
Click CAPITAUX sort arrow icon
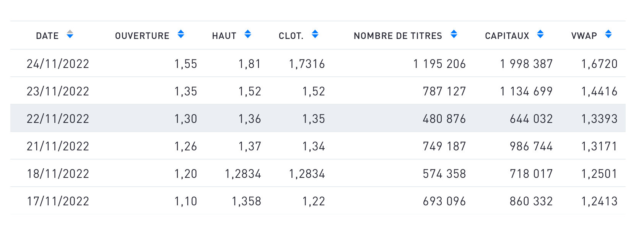540,34
